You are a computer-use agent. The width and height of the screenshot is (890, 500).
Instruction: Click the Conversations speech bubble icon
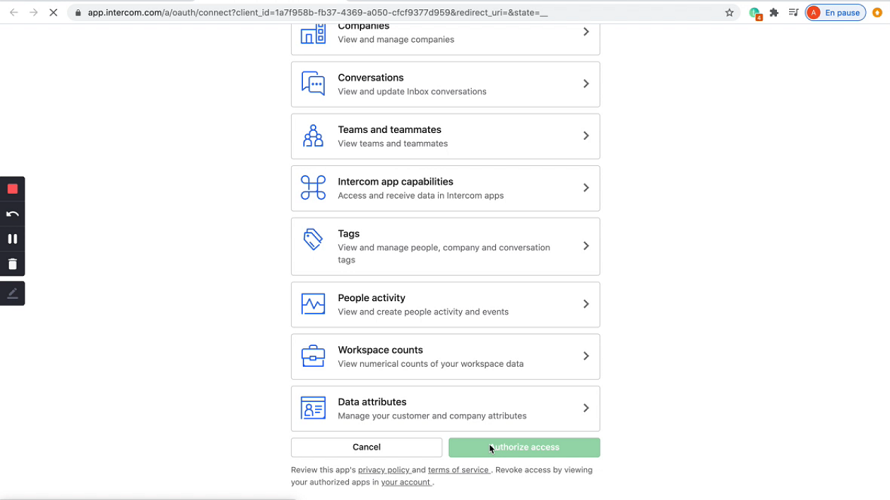pyautogui.click(x=313, y=83)
